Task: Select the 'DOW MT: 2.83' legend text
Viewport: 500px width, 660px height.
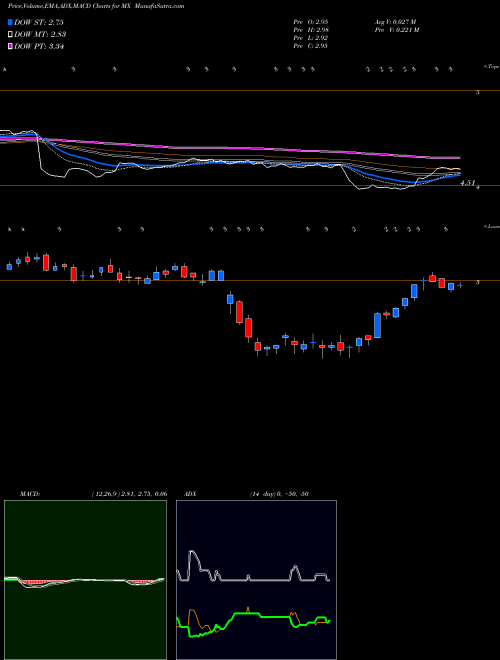Action: pos(40,35)
